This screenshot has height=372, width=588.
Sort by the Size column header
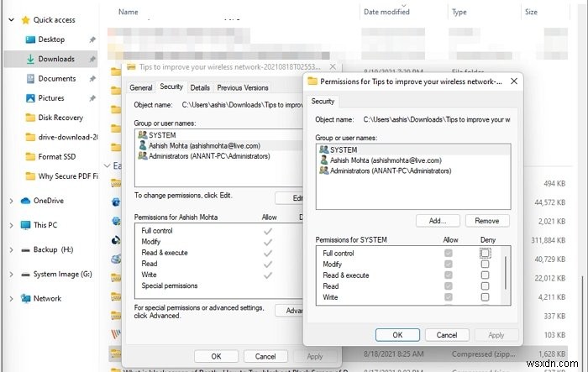(x=531, y=12)
